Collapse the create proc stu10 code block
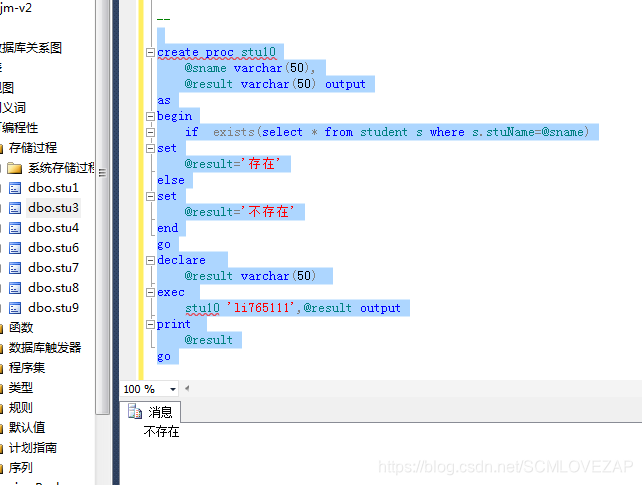The image size is (642, 485). [x=150, y=52]
